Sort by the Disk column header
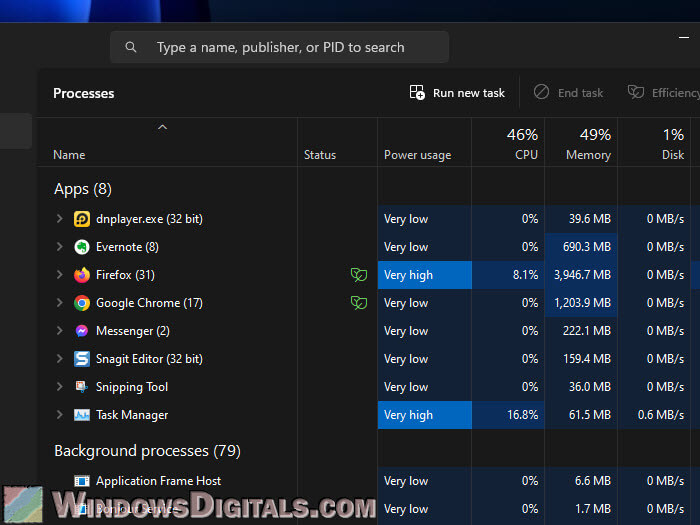The width and height of the screenshot is (700, 525). click(654, 142)
